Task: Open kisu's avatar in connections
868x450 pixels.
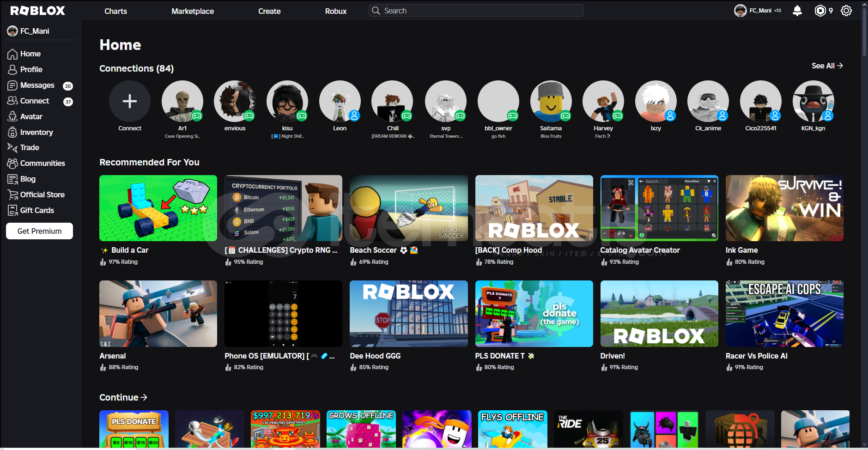Action: point(287,101)
